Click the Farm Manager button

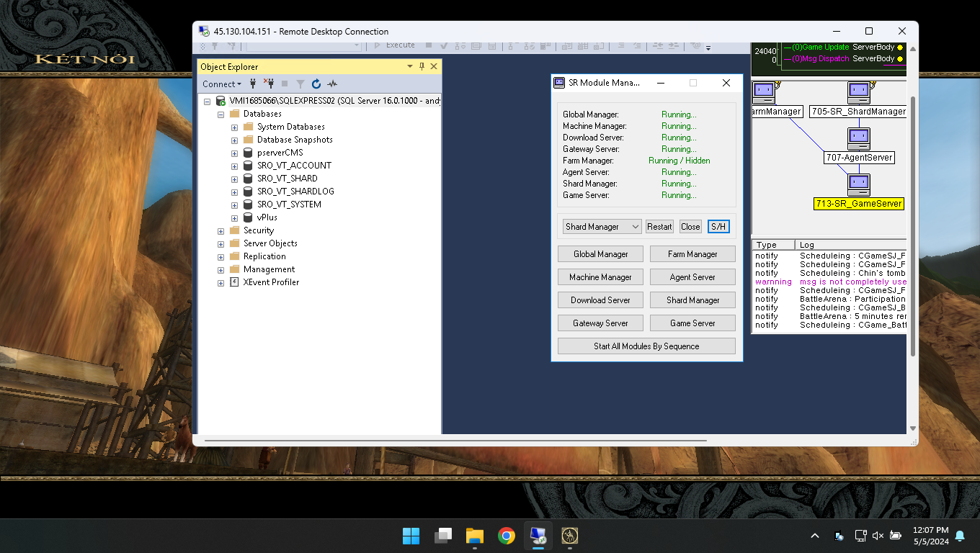pyautogui.click(x=692, y=254)
